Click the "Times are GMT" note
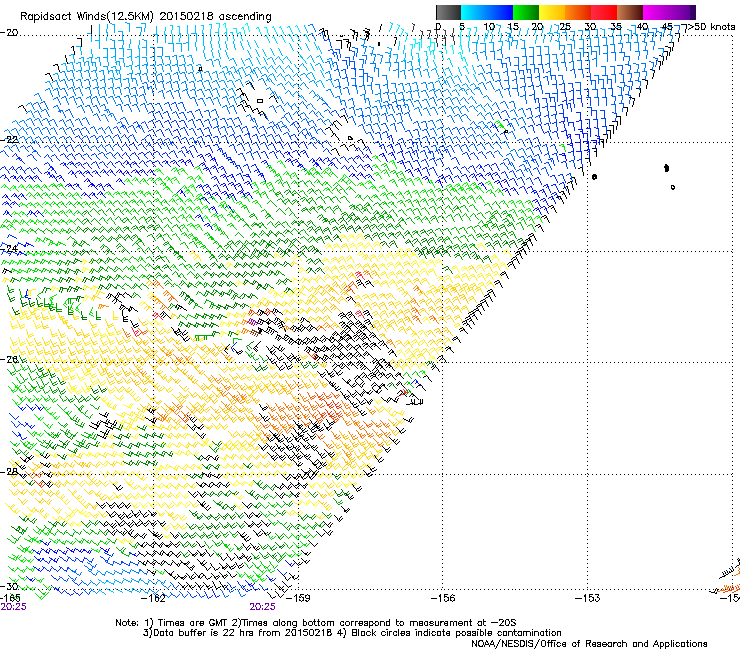The height and width of the screenshot is (650, 740). click(192, 623)
